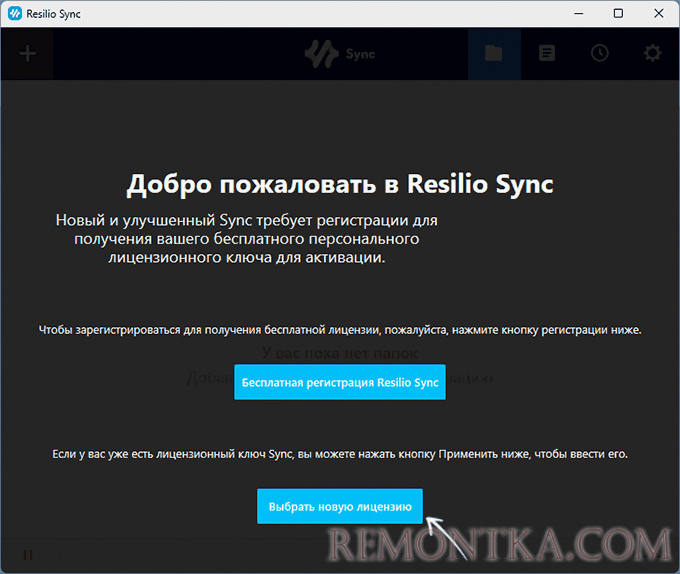Click the Resilio Sync title bar app icon
This screenshot has width=680, height=574.
point(14,13)
